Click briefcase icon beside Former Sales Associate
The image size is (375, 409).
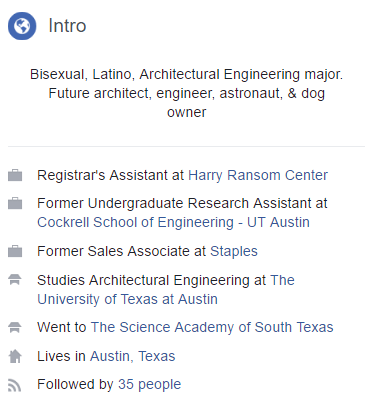pos(15,251)
